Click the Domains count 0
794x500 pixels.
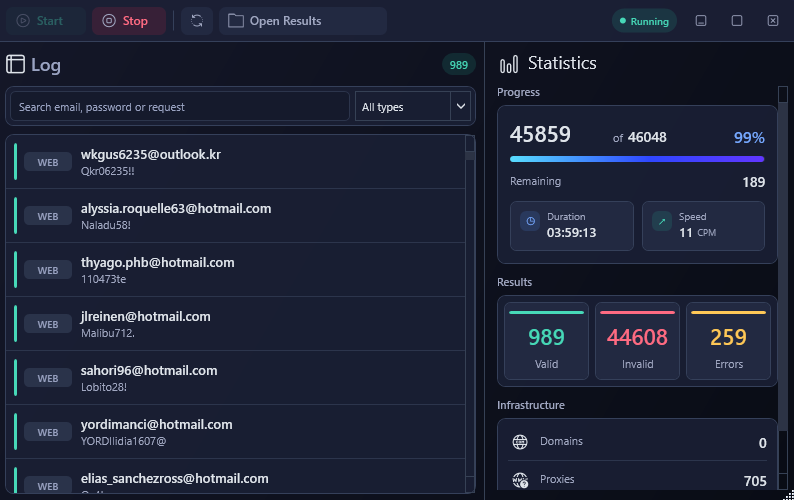click(763, 443)
